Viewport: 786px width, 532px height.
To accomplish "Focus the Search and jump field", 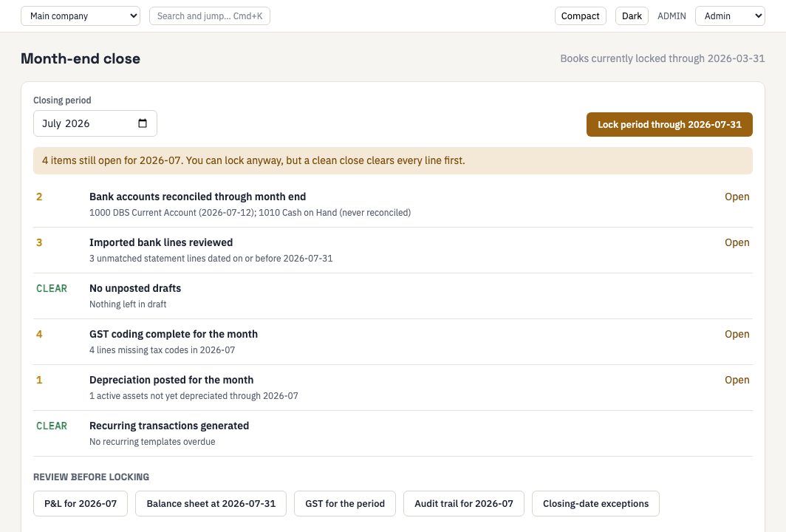I will (x=210, y=16).
